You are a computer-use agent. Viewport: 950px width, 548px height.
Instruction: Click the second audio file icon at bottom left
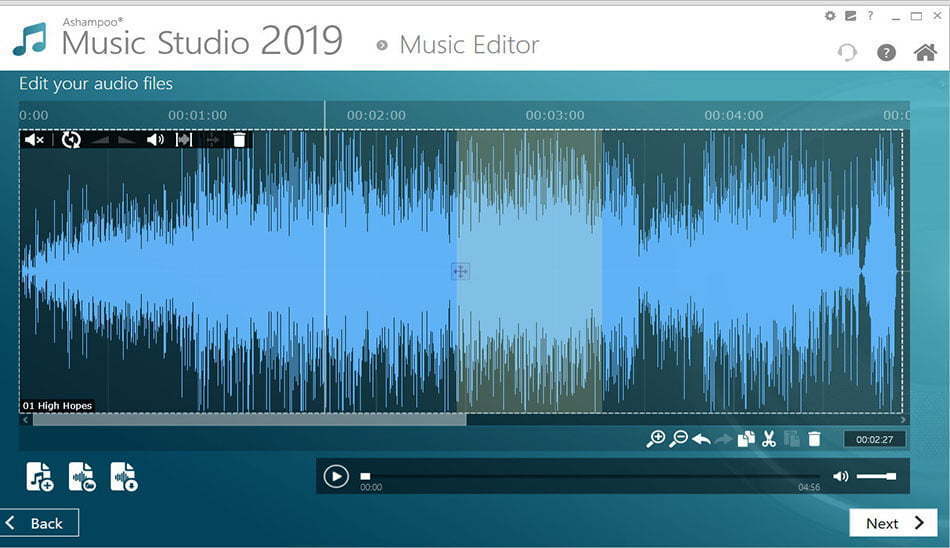pos(82,476)
